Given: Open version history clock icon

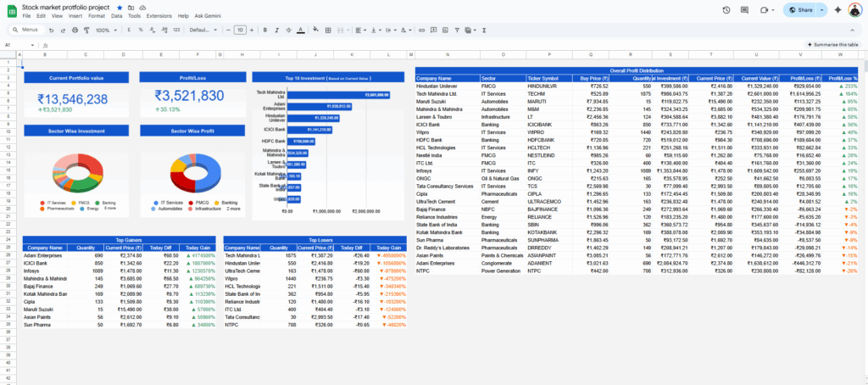Looking at the screenshot, I should click(x=726, y=10).
